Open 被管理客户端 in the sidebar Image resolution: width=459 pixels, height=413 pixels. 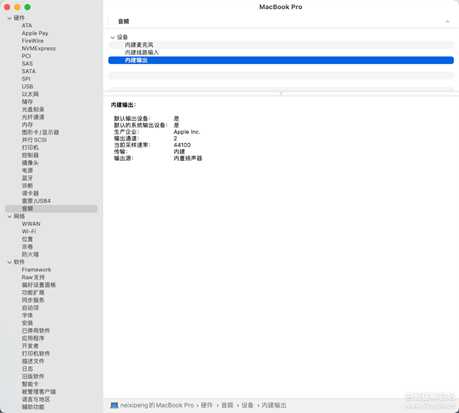39,392
